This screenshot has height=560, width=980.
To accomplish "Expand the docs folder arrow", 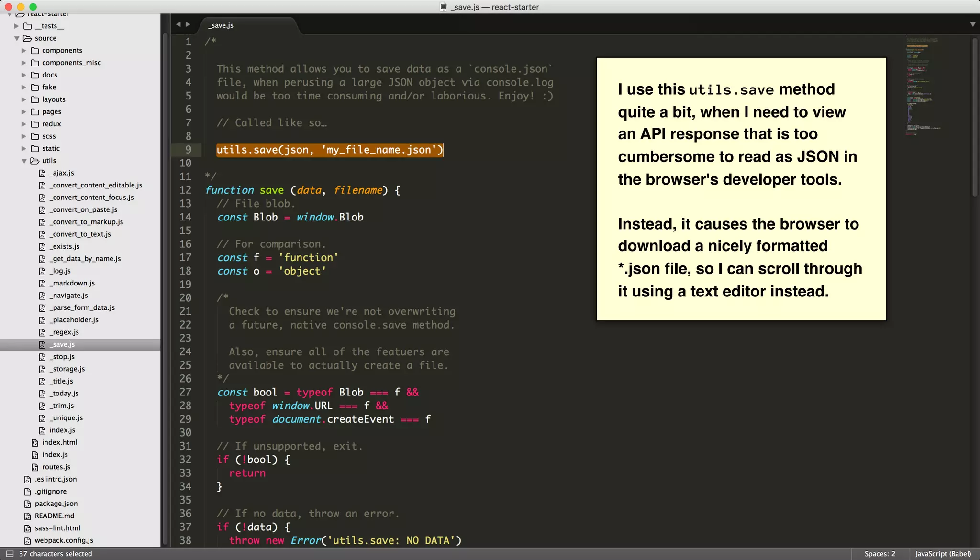I will click(24, 75).
